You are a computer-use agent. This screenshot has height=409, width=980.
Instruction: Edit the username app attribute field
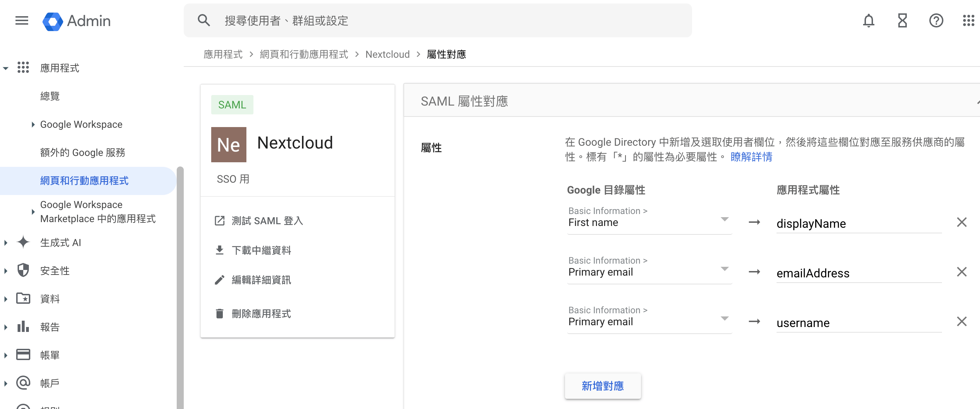(x=859, y=323)
